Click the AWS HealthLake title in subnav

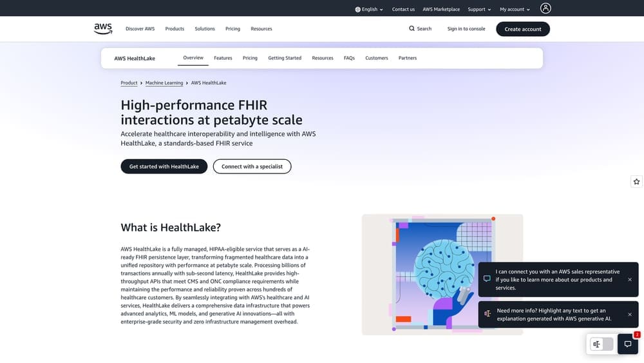point(135,59)
